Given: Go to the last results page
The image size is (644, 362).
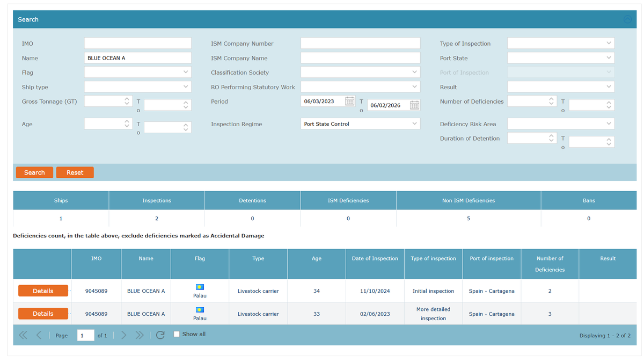Looking at the screenshot, I should pos(140,335).
